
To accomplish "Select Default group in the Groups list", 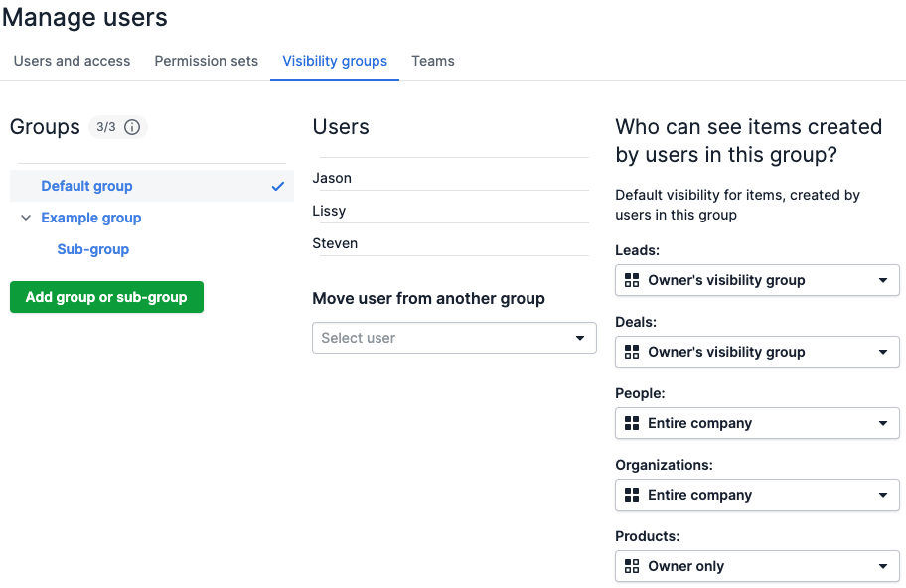I will (x=85, y=185).
